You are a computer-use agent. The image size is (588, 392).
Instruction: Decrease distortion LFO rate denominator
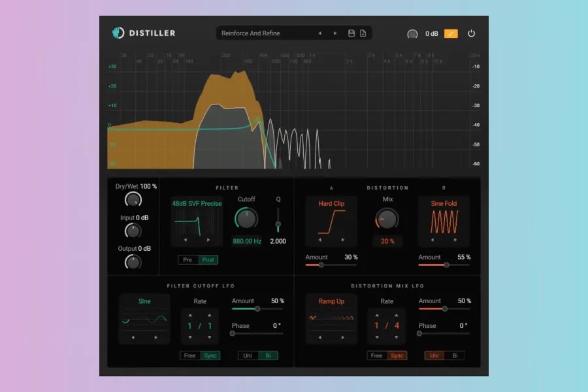(x=397, y=337)
